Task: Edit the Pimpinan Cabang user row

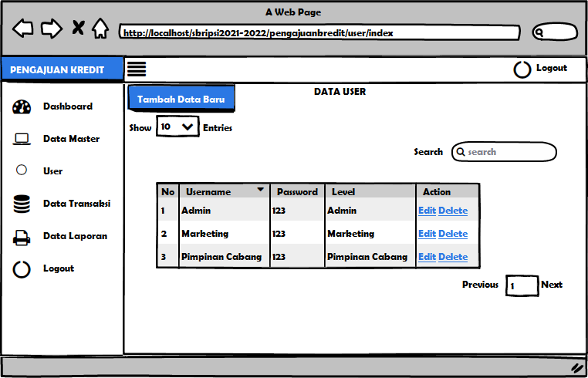Action: pyautogui.click(x=427, y=257)
